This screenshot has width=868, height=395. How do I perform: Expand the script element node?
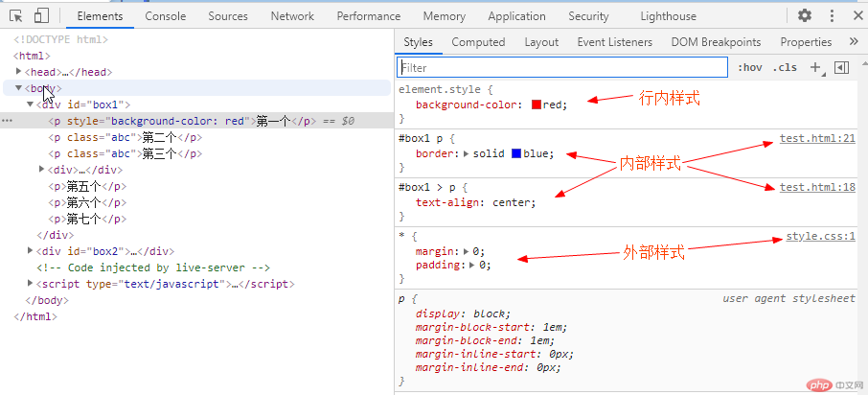31,284
